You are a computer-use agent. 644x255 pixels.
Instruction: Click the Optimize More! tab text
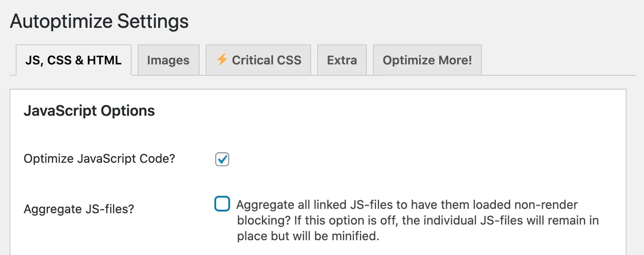(x=427, y=60)
